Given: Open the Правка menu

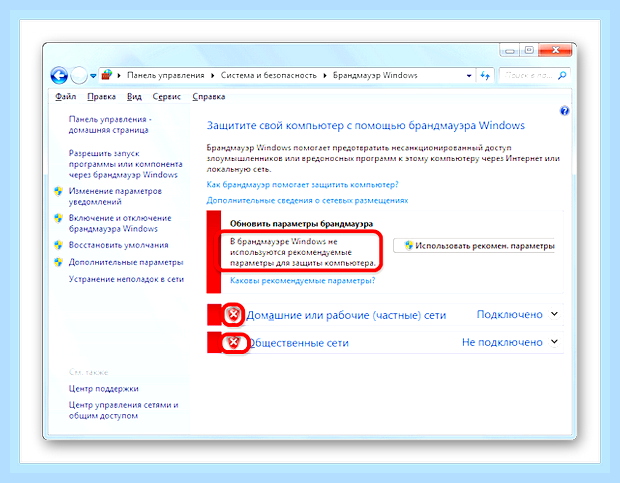Looking at the screenshot, I should [x=101, y=96].
